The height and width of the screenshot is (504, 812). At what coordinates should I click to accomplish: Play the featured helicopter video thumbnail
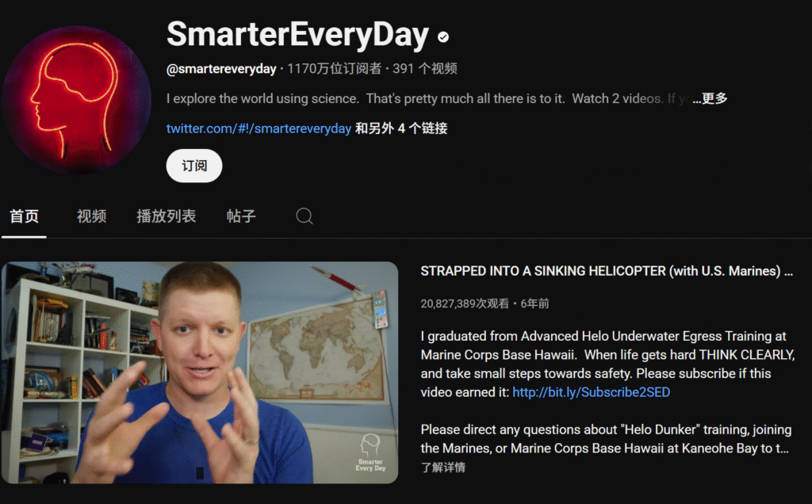(200, 372)
